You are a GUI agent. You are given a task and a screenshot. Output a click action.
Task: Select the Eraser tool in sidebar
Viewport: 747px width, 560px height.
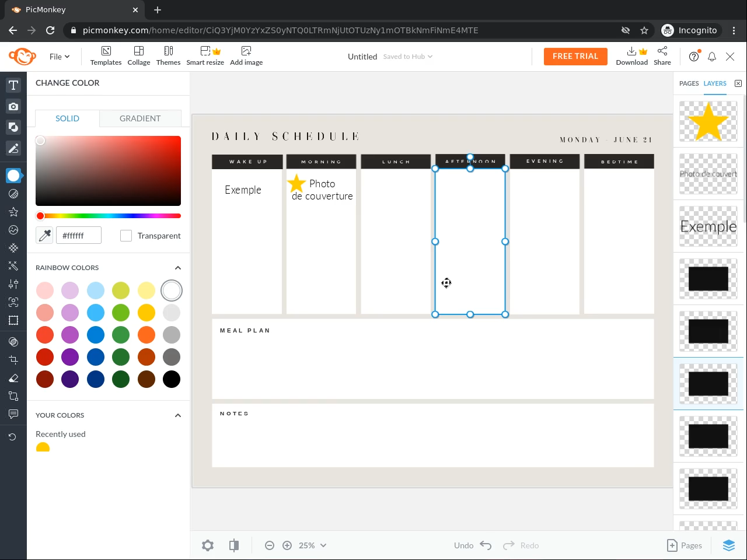13,378
